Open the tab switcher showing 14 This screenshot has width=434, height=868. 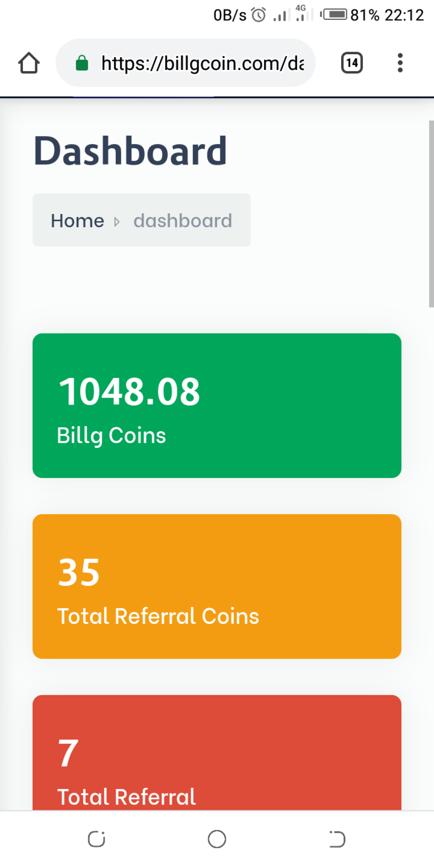point(352,63)
